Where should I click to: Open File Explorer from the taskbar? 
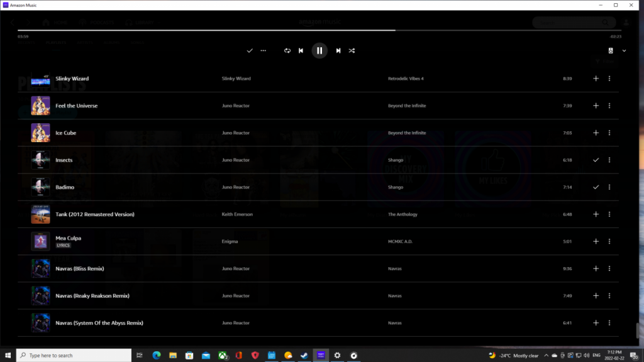tap(173, 356)
